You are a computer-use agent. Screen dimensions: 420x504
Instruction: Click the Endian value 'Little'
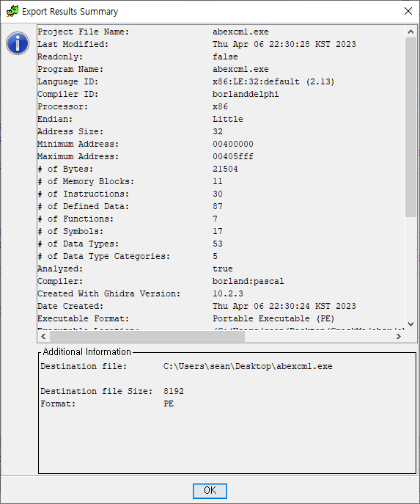228,119
